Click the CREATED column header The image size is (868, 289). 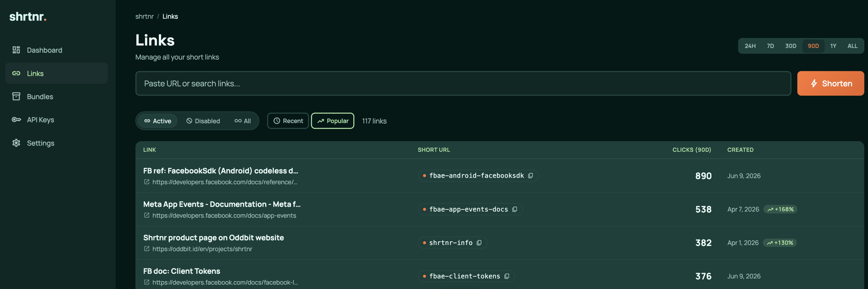pos(740,150)
